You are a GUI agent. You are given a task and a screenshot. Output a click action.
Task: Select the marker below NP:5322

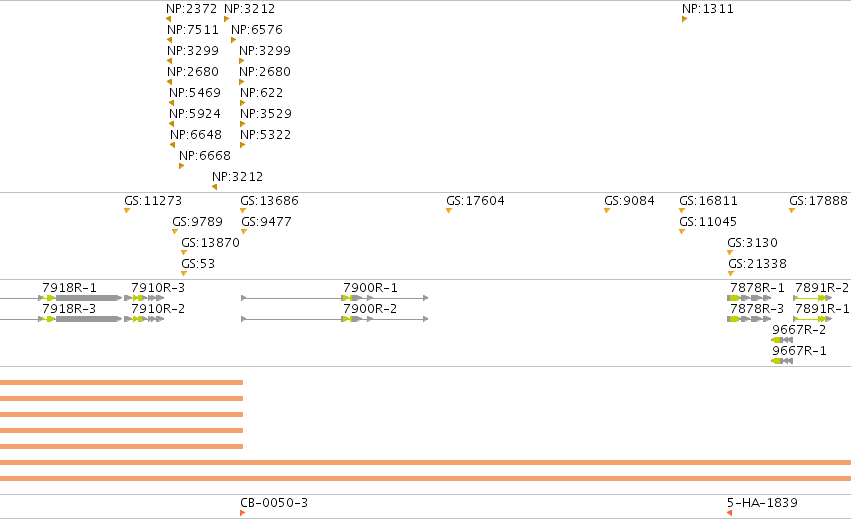pos(243,145)
